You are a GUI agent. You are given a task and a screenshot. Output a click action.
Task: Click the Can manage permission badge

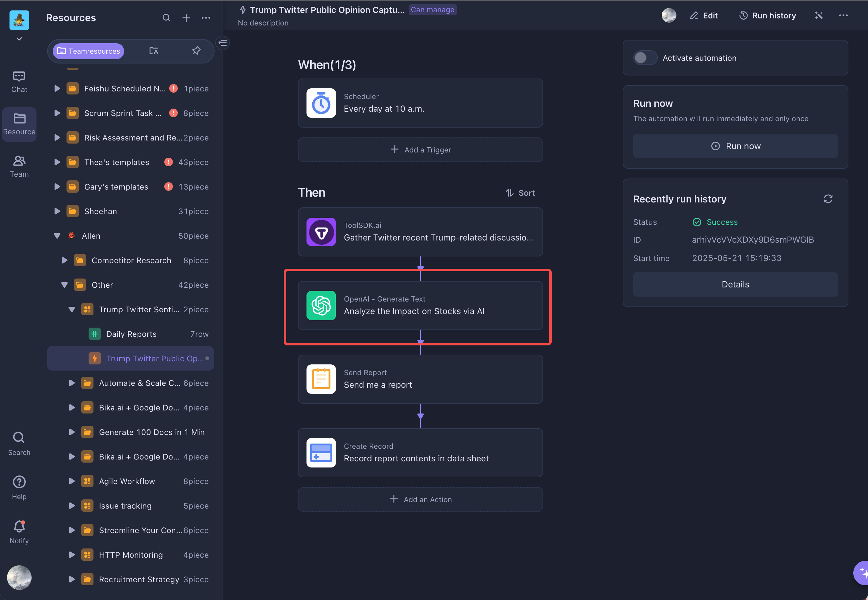coord(432,10)
